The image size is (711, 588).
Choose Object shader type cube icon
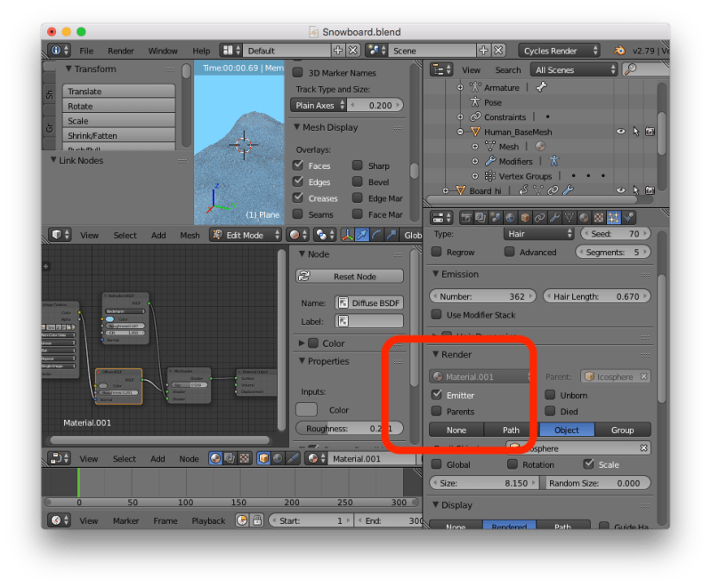coord(263,458)
